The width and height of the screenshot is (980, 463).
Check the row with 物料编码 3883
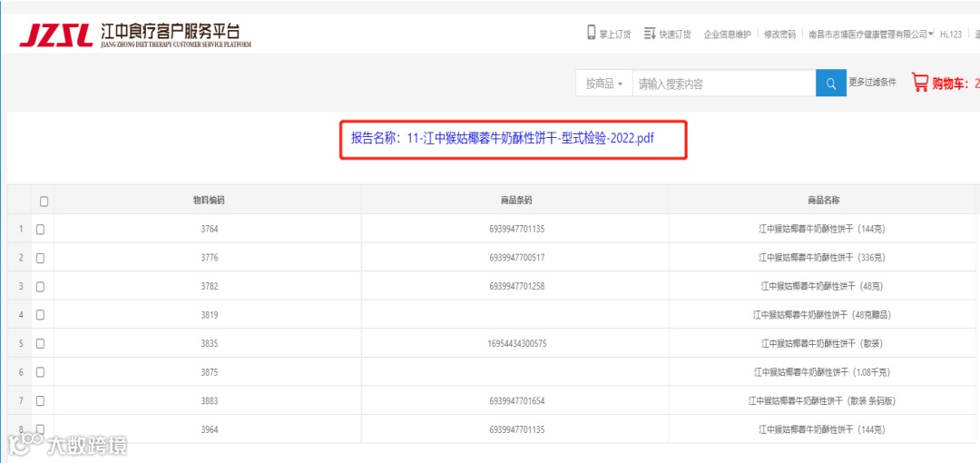point(40,400)
